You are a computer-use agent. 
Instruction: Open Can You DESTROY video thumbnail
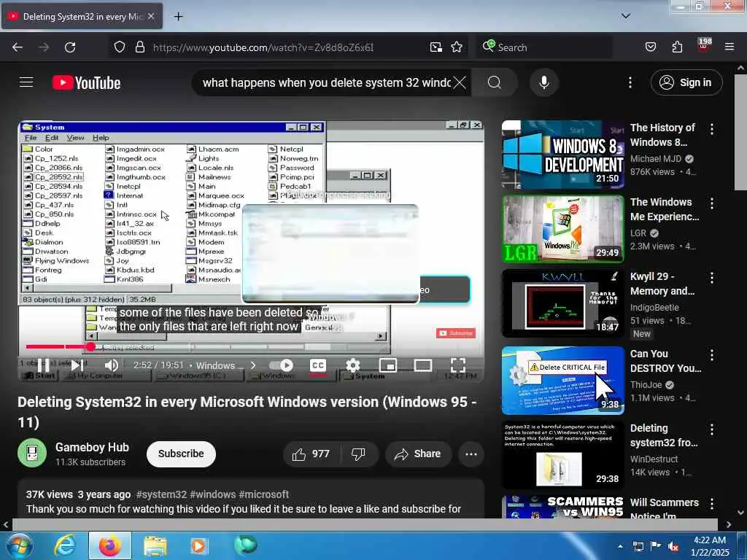[x=563, y=381]
